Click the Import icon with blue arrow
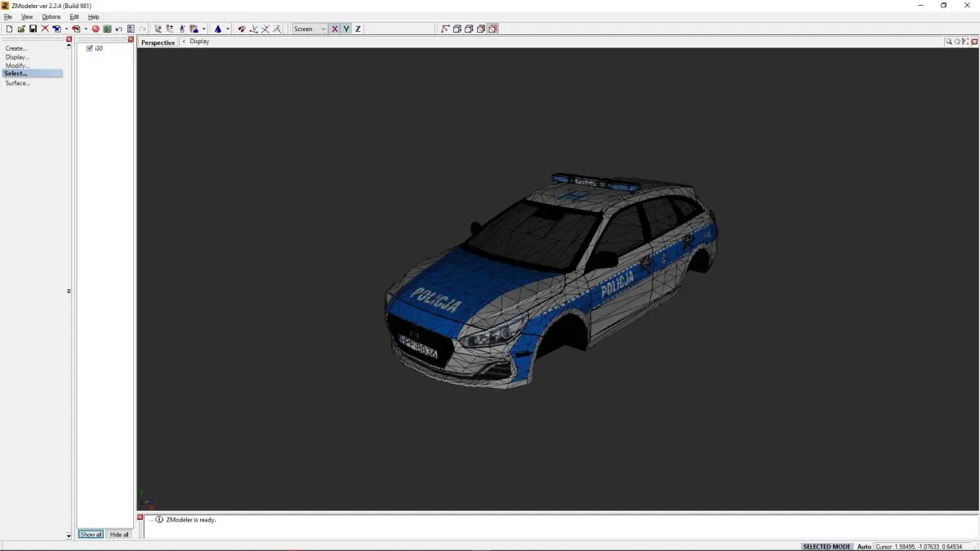 coord(56,29)
